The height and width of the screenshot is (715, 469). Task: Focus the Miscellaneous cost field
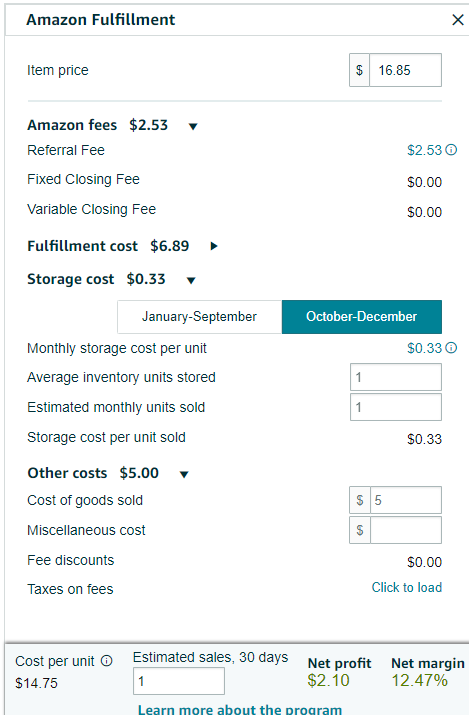click(x=406, y=530)
